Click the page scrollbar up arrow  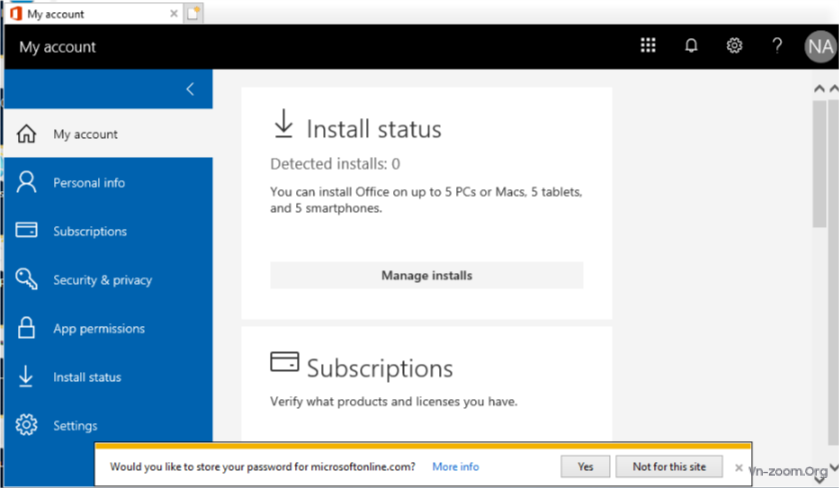[820, 89]
